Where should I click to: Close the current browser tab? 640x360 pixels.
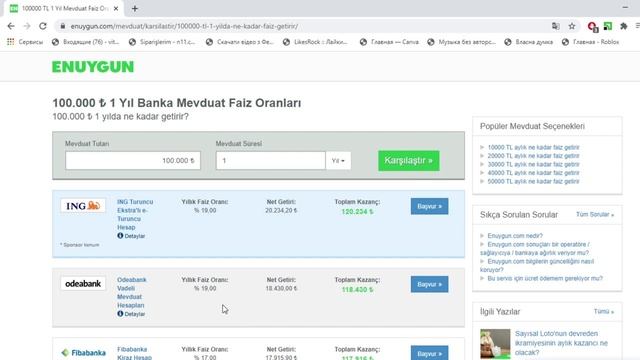116,8
